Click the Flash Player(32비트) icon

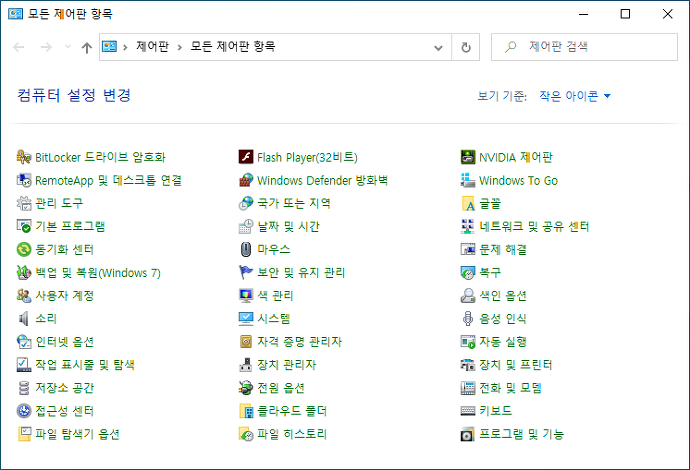coord(246,157)
